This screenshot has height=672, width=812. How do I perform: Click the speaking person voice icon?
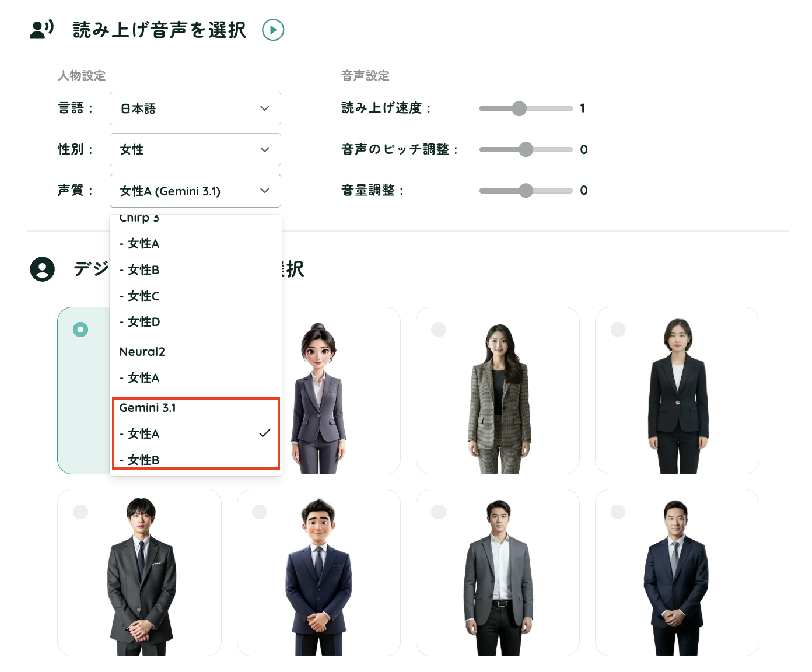41,29
